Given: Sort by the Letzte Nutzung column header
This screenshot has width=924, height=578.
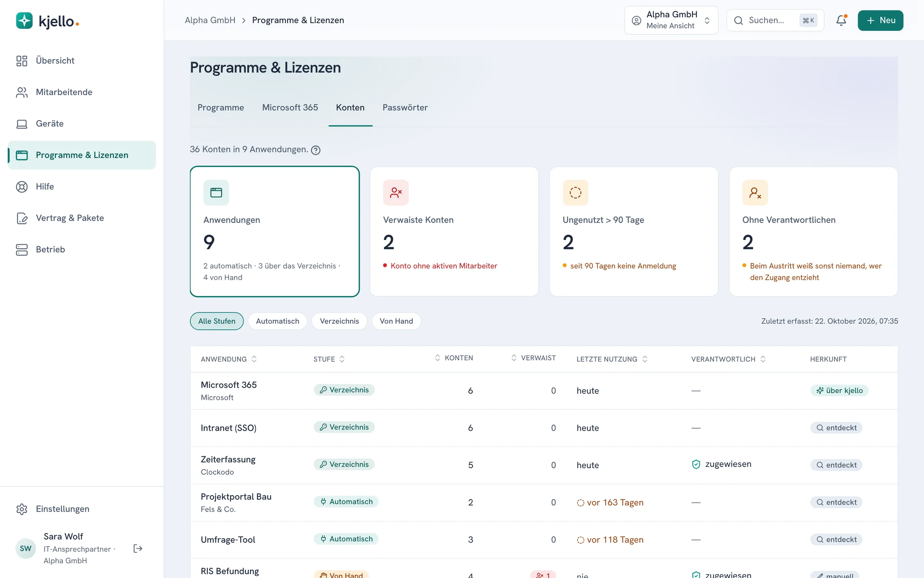Looking at the screenshot, I should coord(612,359).
